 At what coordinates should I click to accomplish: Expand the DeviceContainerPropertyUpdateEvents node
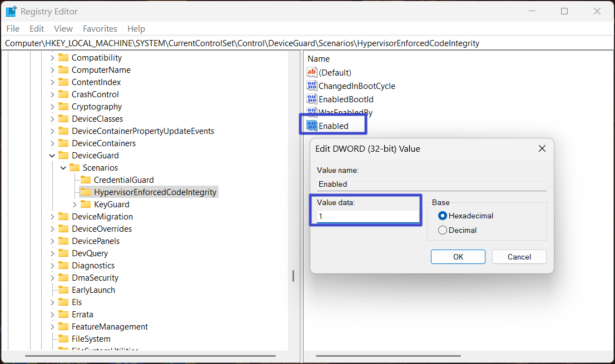tap(52, 131)
